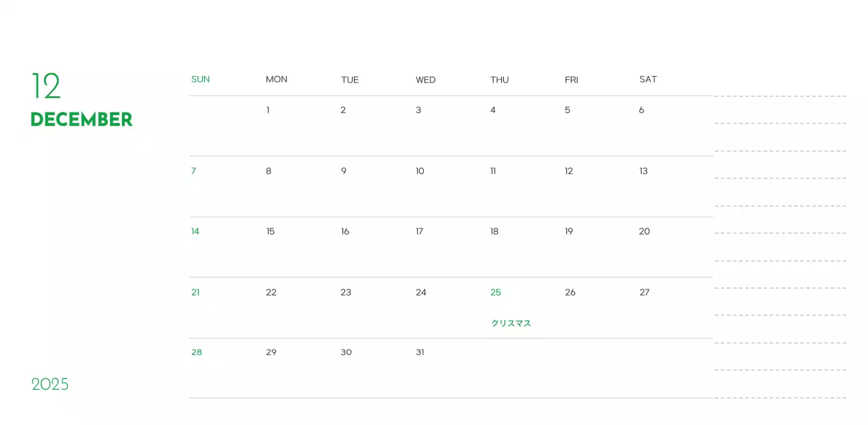Click Friday the 19th
Image resolution: width=868 pixels, height=425 pixels.
click(x=568, y=231)
